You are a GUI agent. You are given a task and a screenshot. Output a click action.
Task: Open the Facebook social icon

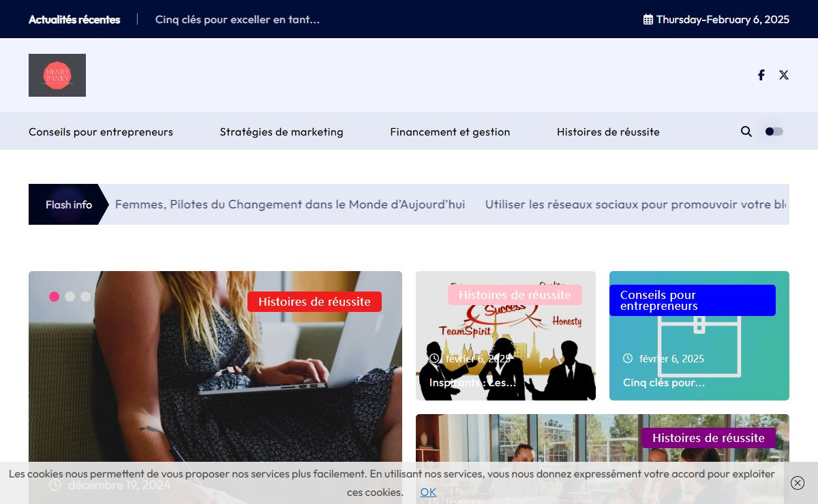[761, 75]
